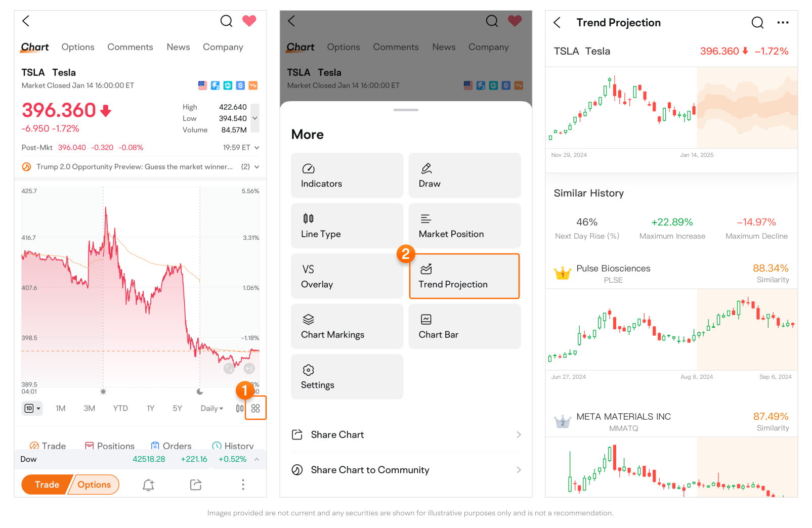The height and width of the screenshot is (528, 812).
Task: Select the 1M time range
Action: point(61,409)
